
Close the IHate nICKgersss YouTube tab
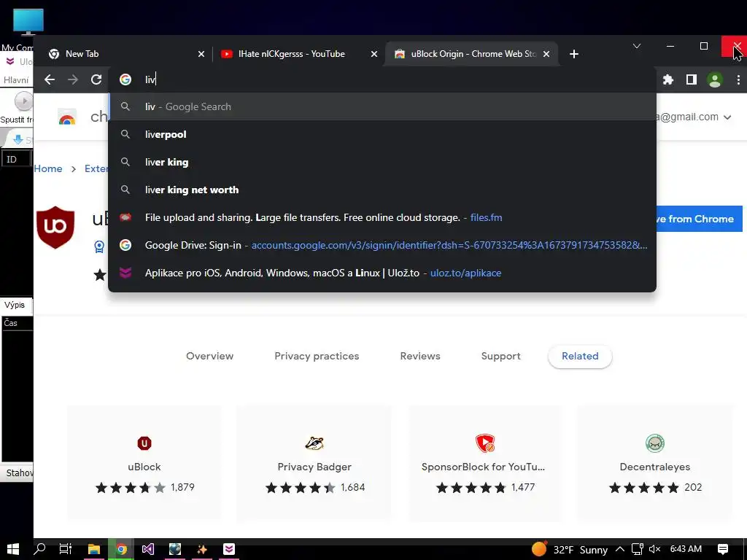coord(374,54)
